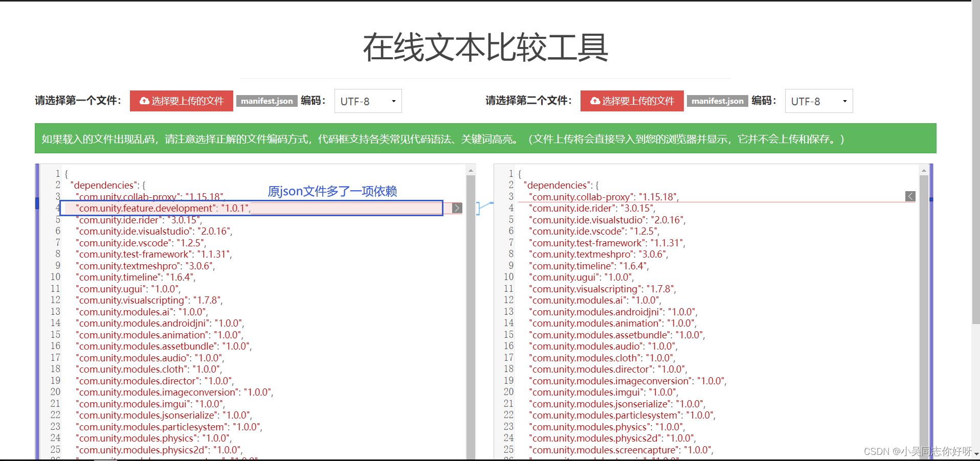Click the right-arrow icon to merge the feature.development line
This screenshot has width=980, height=461.
457,208
